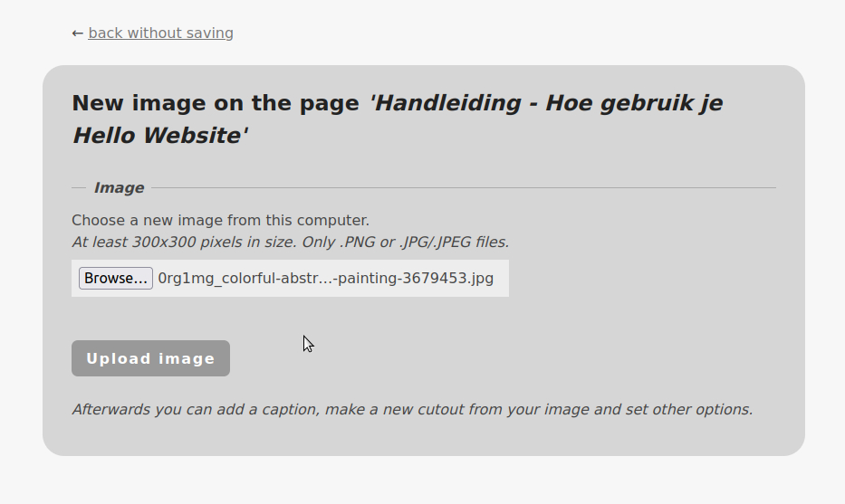Submit with the Upload image button
Image resolution: width=845 pixels, height=504 pixels.
click(x=150, y=358)
